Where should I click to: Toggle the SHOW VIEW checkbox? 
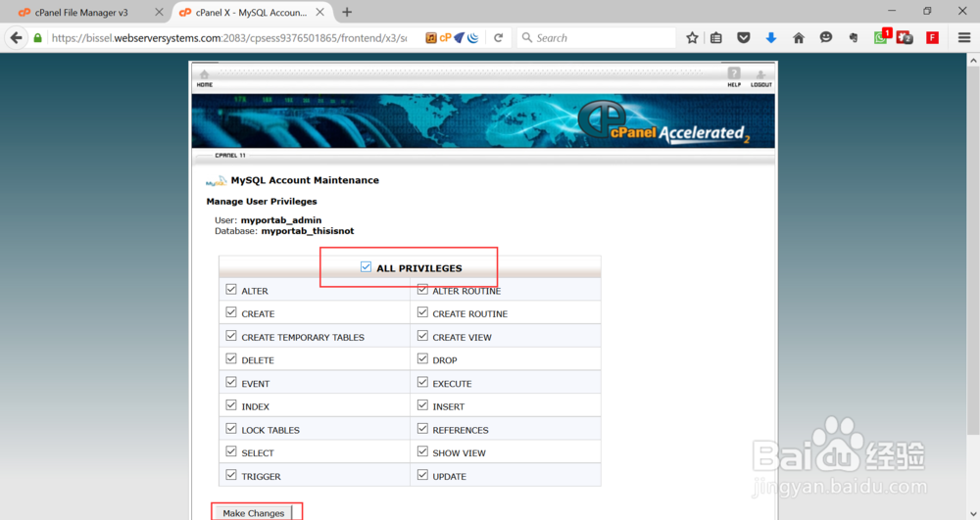point(422,451)
